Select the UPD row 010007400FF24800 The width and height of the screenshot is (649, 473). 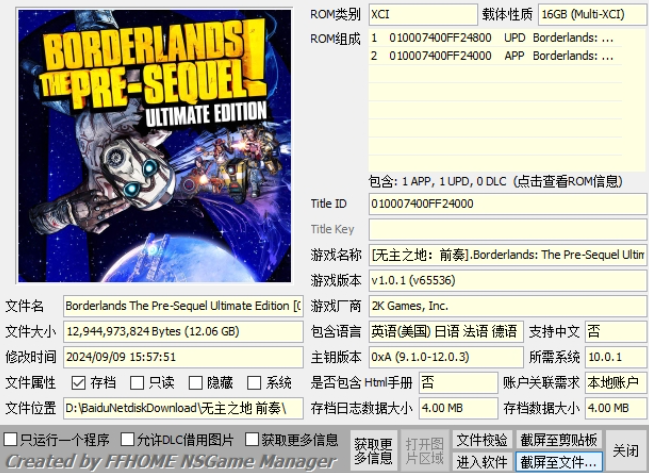(x=495, y=38)
